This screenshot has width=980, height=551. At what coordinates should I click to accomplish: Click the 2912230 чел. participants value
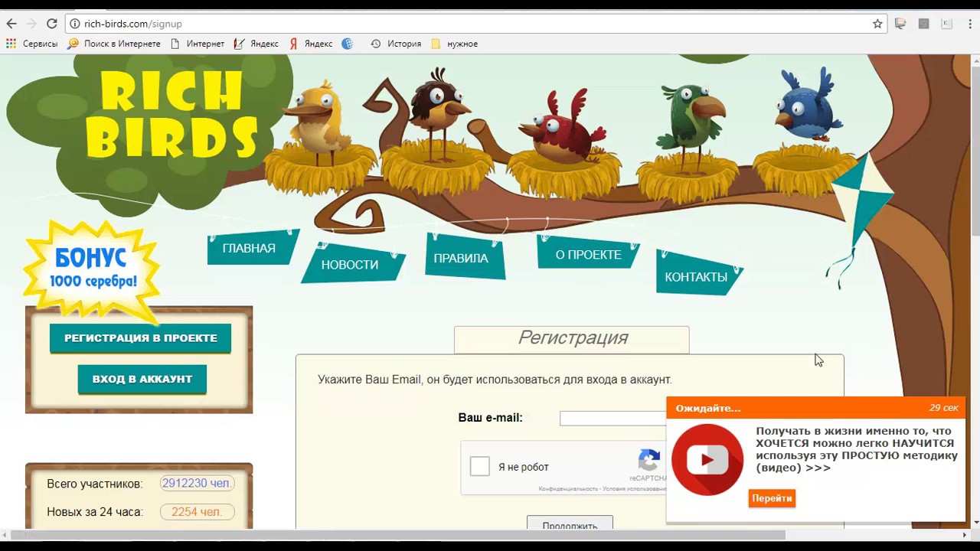point(197,484)
